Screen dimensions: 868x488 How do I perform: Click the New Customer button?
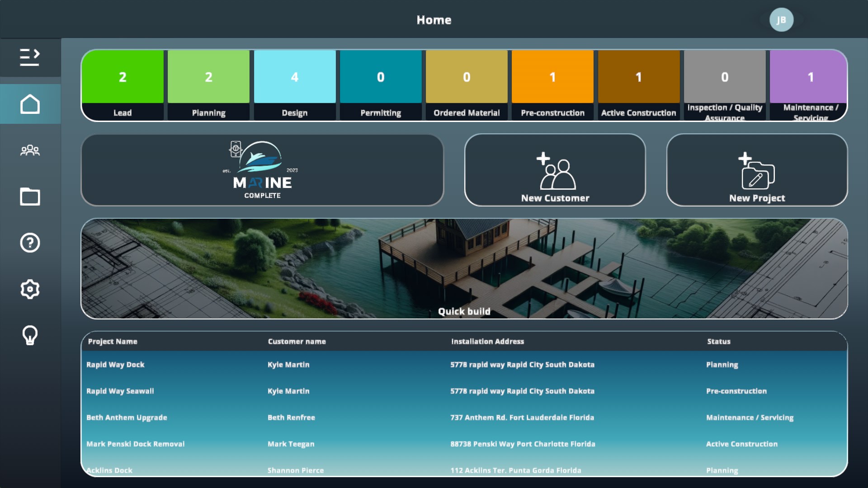coord(555,170)
